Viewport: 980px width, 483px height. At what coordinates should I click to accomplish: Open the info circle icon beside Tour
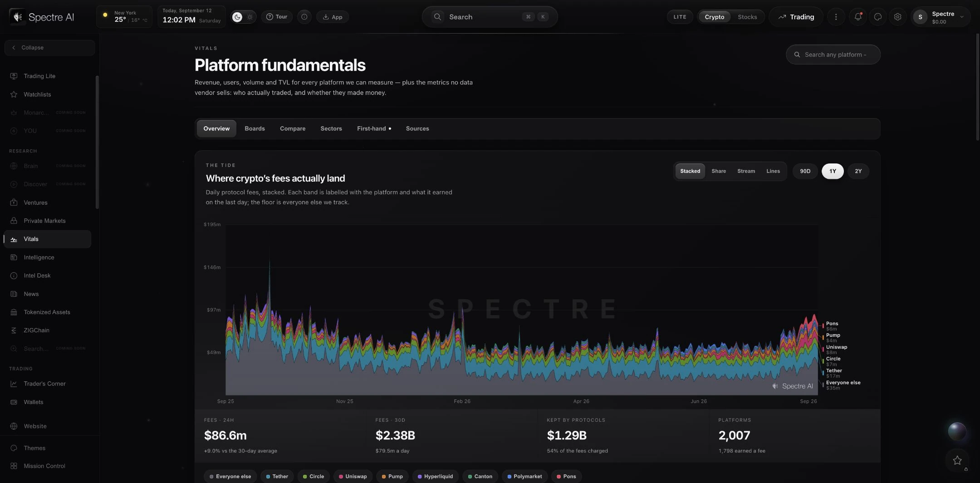point(304,17)
